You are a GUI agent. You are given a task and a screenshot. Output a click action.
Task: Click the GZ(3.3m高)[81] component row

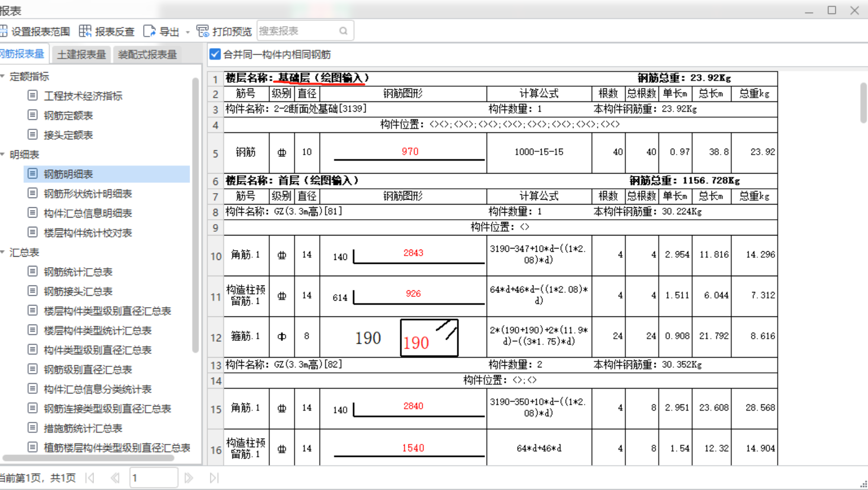(x=500, y=211)
